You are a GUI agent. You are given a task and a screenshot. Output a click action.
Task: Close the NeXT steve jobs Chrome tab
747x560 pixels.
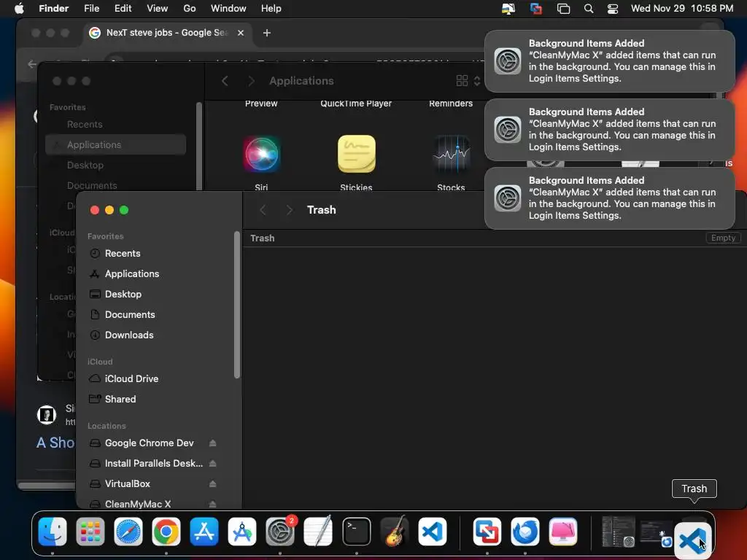coord(241,32)
